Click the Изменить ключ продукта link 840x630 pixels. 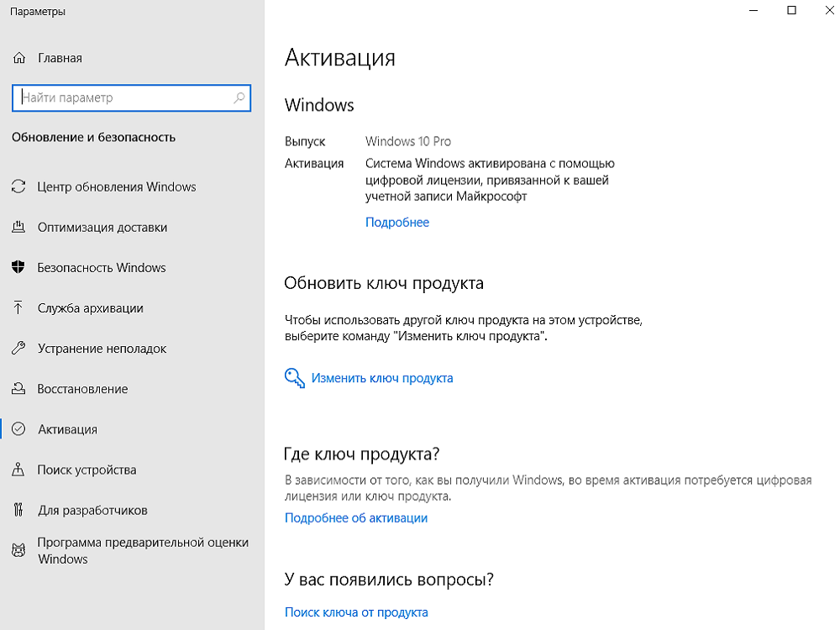pyautogui.click(x=382, y=378)
